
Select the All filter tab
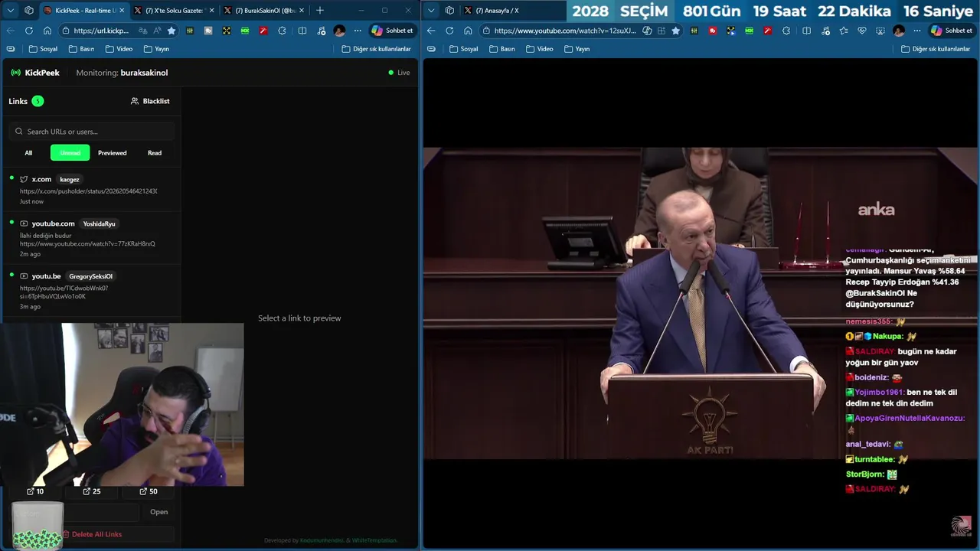28,153
